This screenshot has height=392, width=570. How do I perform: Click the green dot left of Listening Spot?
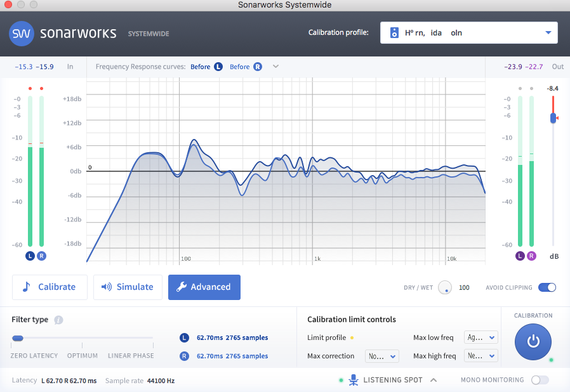(341, 381)
